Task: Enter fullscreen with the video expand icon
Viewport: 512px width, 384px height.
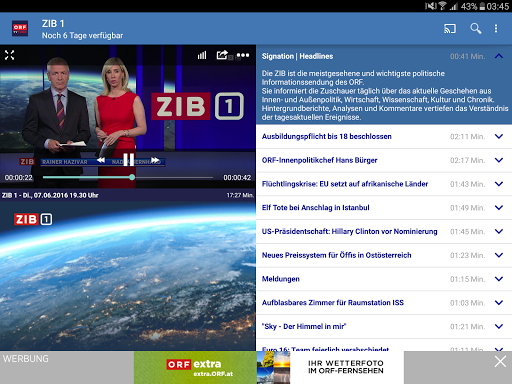Action: tap(9, 55)
